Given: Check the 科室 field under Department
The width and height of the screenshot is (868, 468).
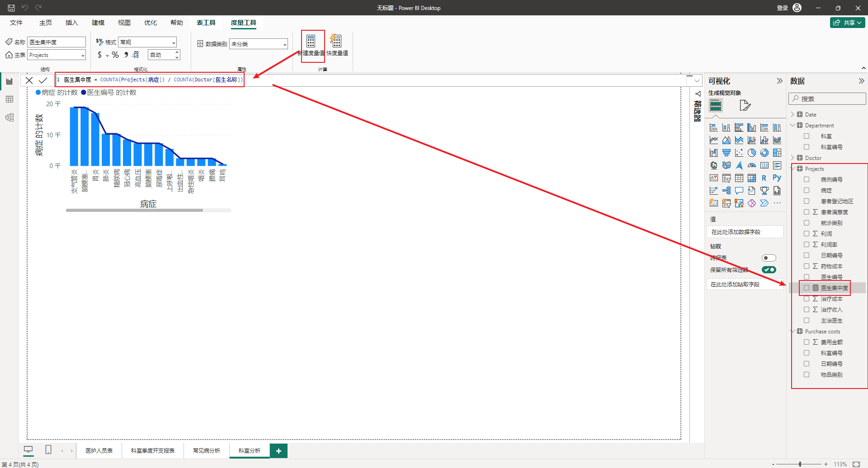Looking at the screenshot, I should coord(807,136).
